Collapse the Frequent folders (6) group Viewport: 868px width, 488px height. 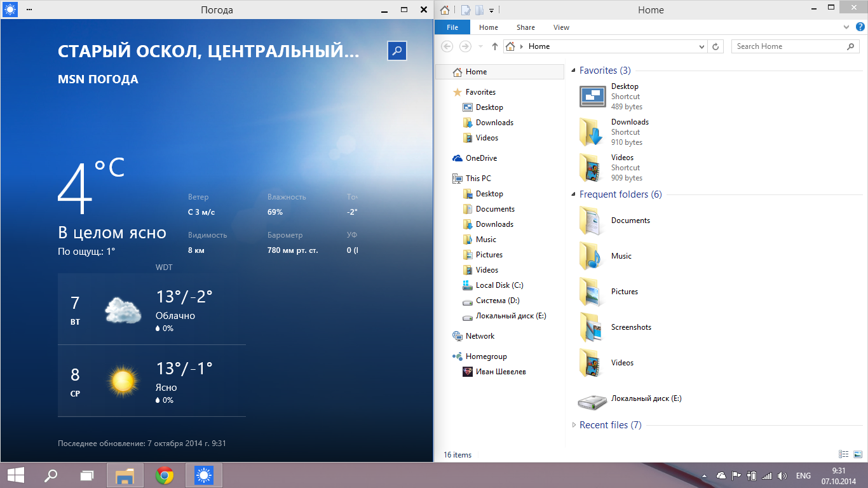[574, 194]
